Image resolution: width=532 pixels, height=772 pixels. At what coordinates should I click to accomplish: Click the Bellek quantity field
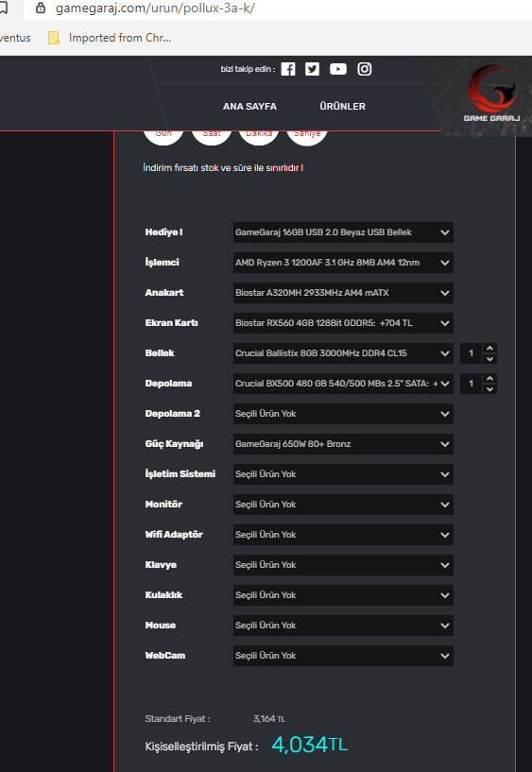tap(472, 353)
